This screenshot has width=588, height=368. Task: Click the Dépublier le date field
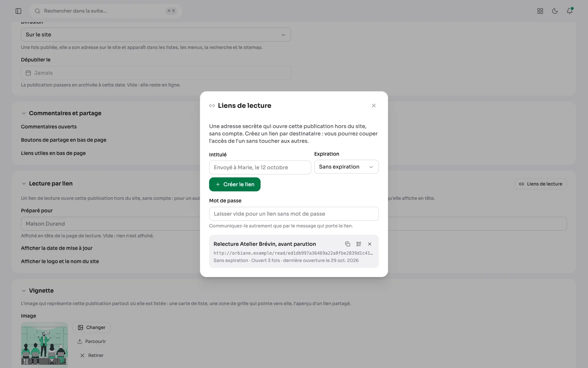pyautogui.click(x=156, y=73)
